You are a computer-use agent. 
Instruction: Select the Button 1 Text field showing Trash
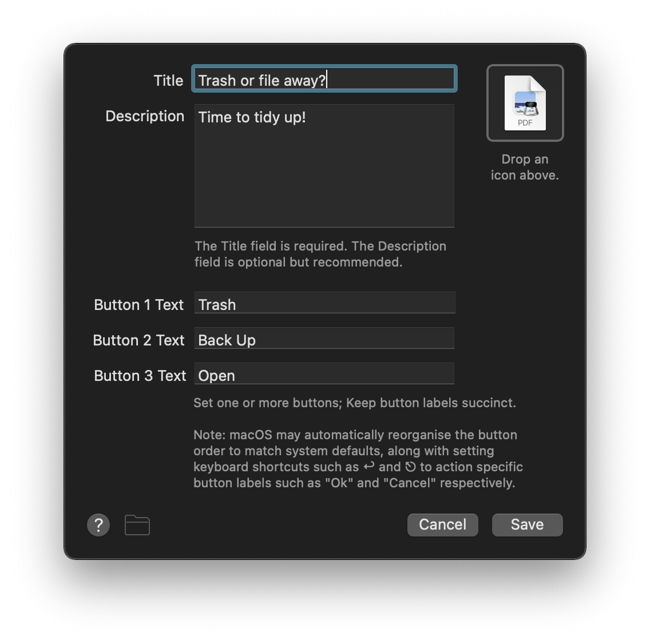coord(324,303)
